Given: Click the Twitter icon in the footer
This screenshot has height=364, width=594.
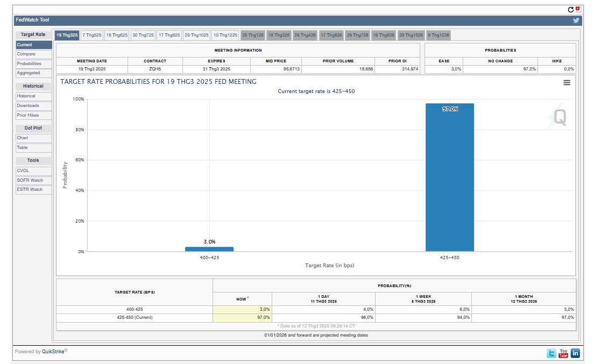Looking at the screenshot, I should (x=551, y=353).
